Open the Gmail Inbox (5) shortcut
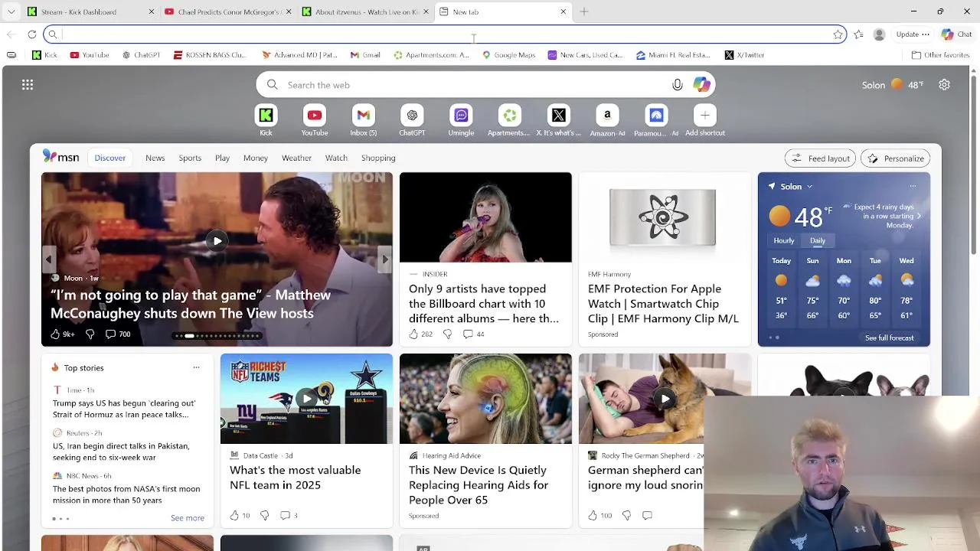980x551 pixels. click(x=363, y=116)
